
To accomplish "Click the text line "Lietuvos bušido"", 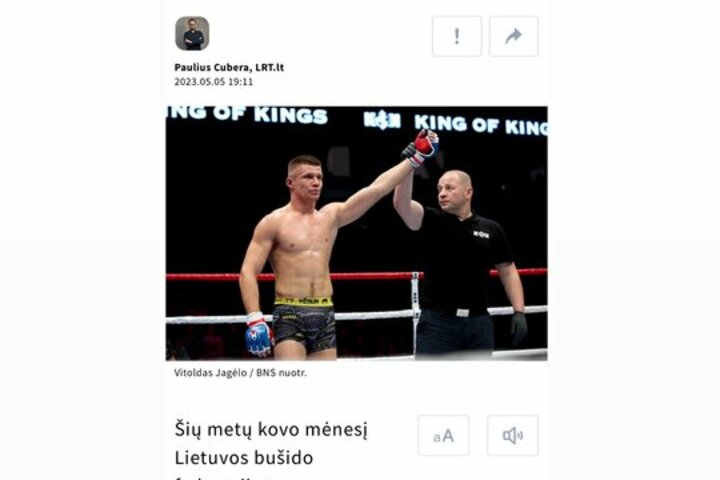I will click(x=244, y=458).
